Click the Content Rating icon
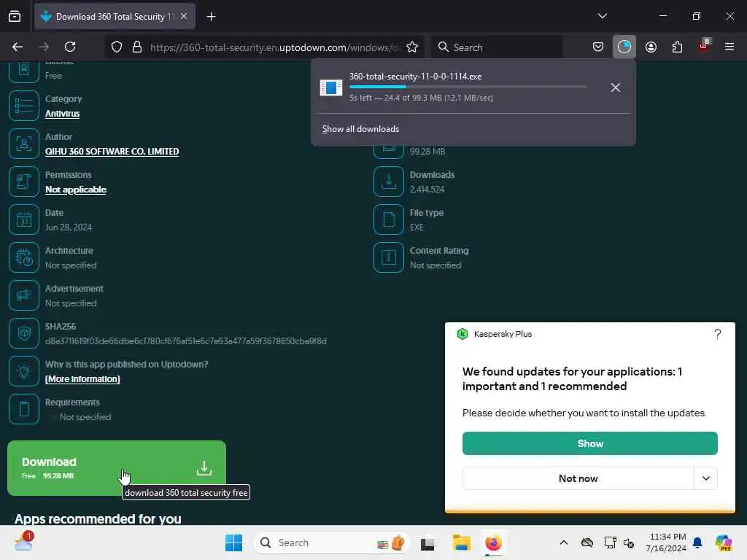 389,257
